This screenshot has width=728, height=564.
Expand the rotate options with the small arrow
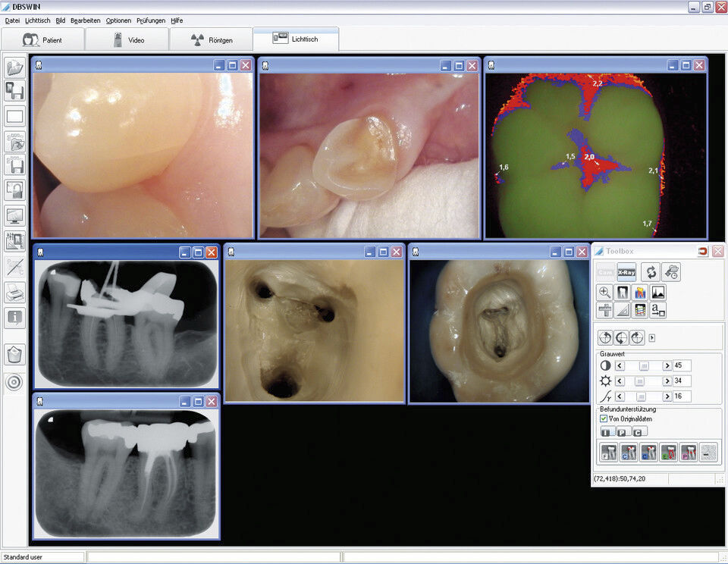point(653,337)
